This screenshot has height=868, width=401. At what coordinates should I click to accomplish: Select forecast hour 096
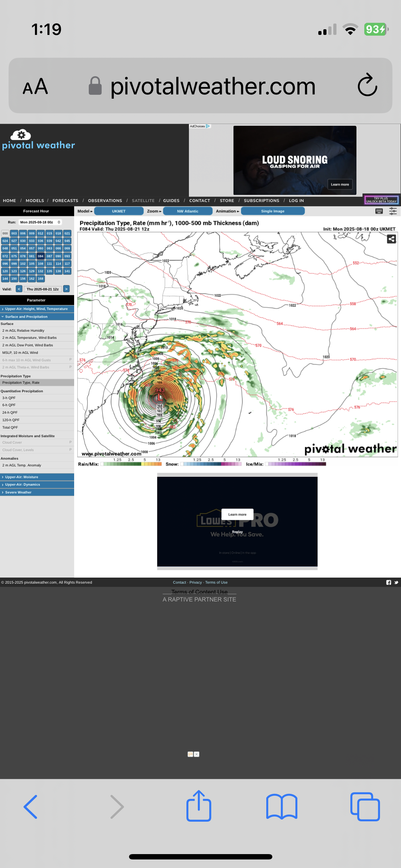pos(5,264)
